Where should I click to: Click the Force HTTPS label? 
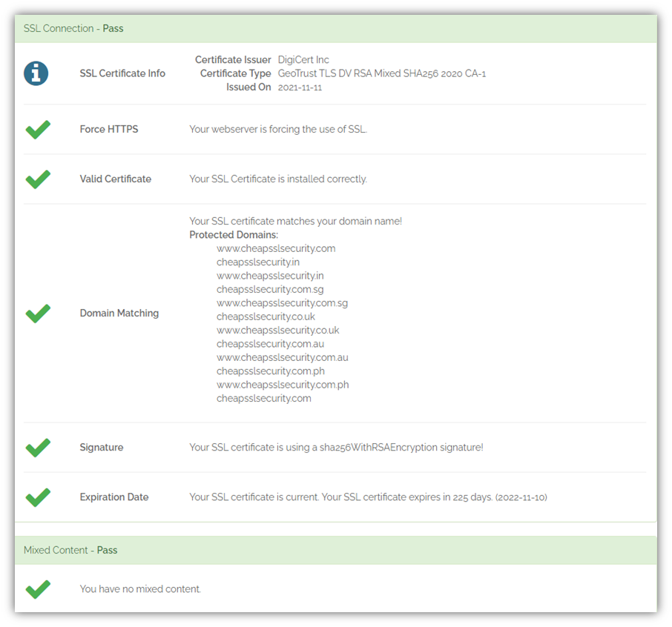click(x=109, y=130)
